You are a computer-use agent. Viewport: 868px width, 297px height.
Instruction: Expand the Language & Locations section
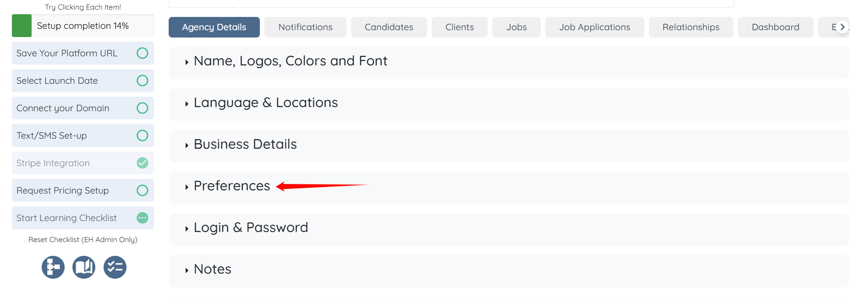tap(265, 103)
